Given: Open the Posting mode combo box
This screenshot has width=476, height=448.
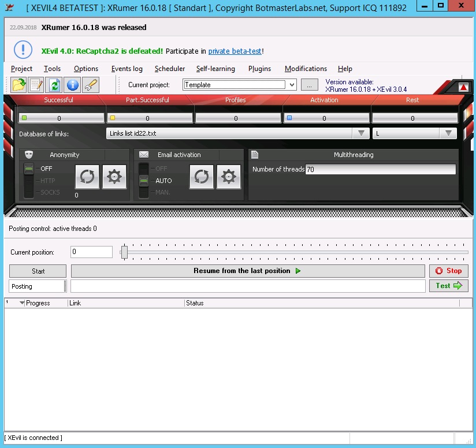Looking at the screenshot, I should tap(38, 286).
